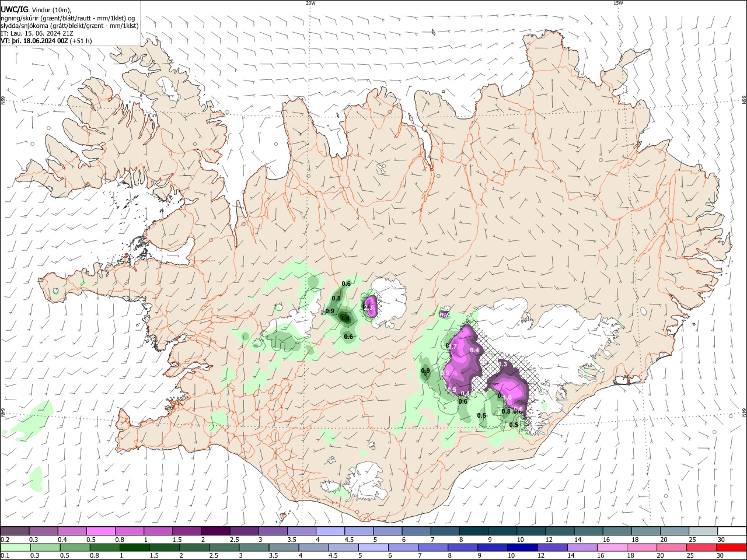Click the 'rigning/skúrir (grænt/blátt/rautt' header line
Image resolution: width=747 pixels, height=560 pixels.
pos(68,17)
